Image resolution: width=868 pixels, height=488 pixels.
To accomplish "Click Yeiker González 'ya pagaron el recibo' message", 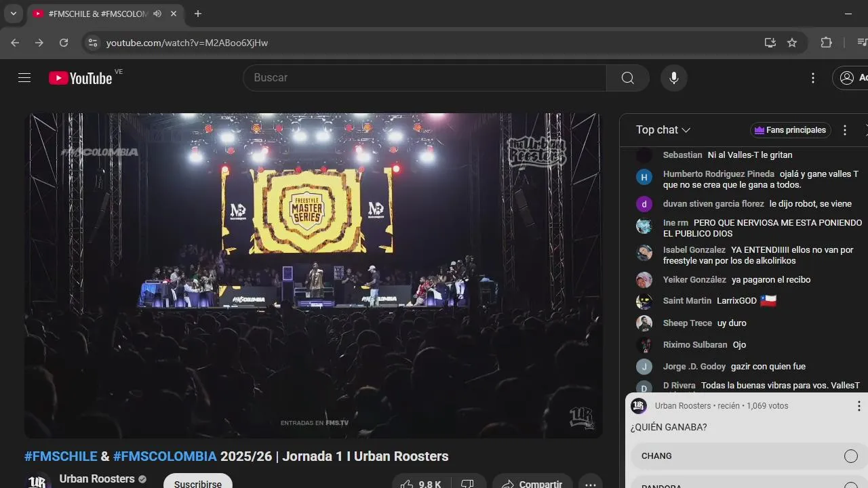I will click(771, 280).
